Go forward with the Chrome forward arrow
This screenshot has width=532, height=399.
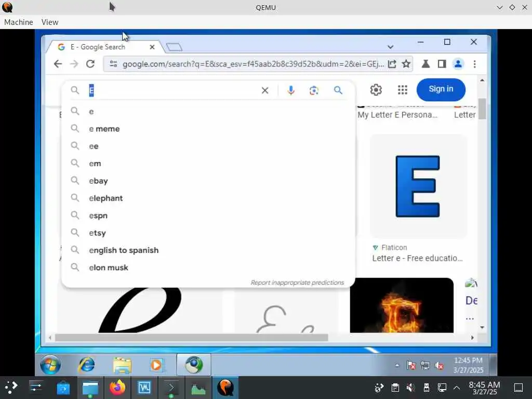74,64
